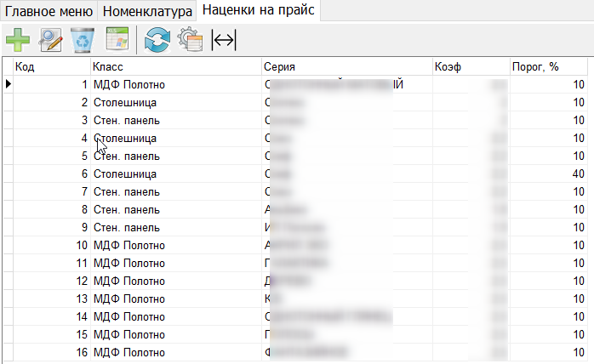Screen dimensions: 594x364
Task: Export table using the XLS icon
Action: (x=116, y=40)
